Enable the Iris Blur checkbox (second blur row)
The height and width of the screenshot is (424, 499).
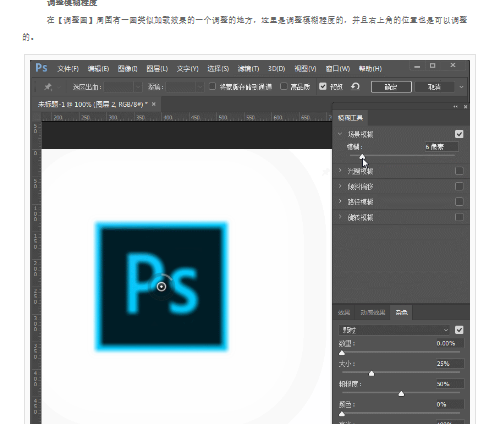[x=459, y=171]
